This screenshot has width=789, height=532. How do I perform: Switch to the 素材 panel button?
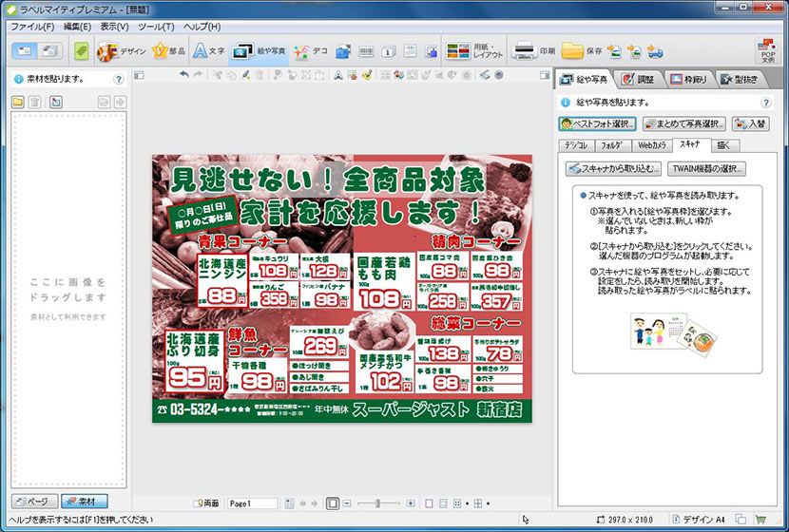point(85,501)
